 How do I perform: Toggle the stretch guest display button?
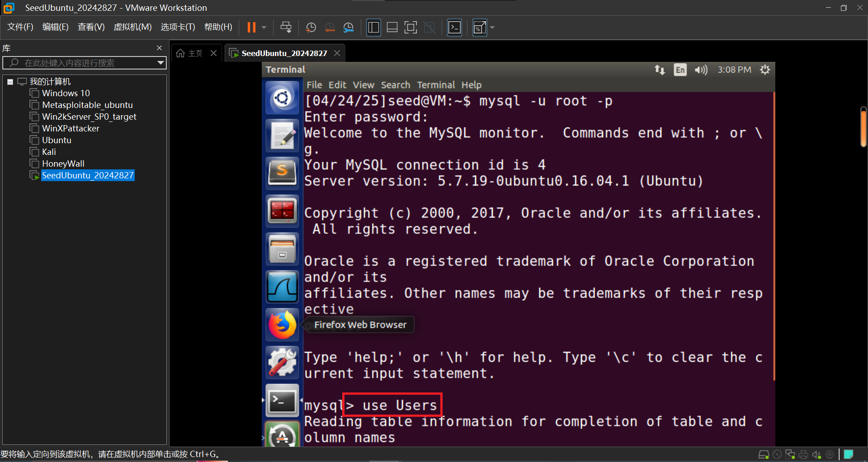coord(480,28)
